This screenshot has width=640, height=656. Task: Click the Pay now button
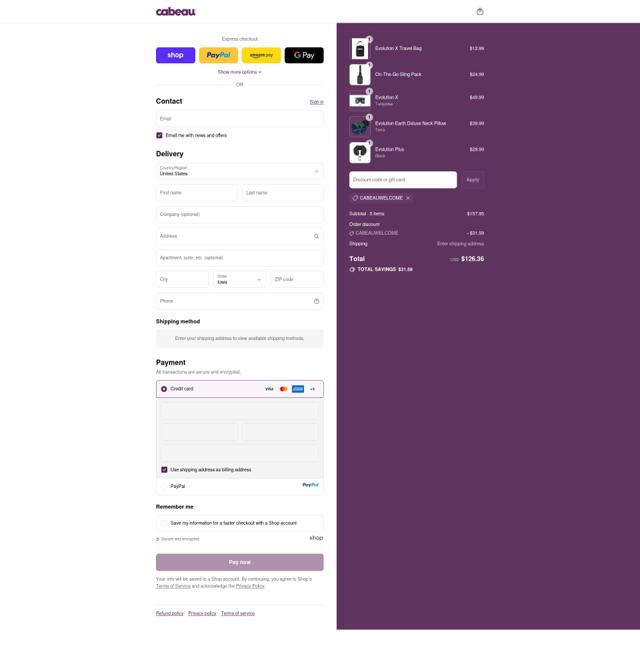point(240,562)
